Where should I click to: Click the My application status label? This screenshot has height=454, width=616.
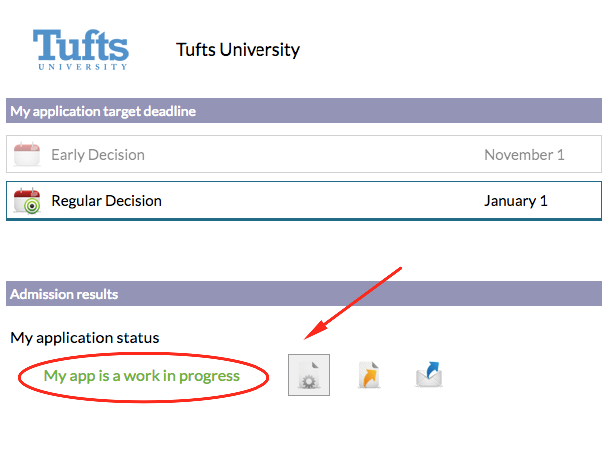tap(85, 338)
